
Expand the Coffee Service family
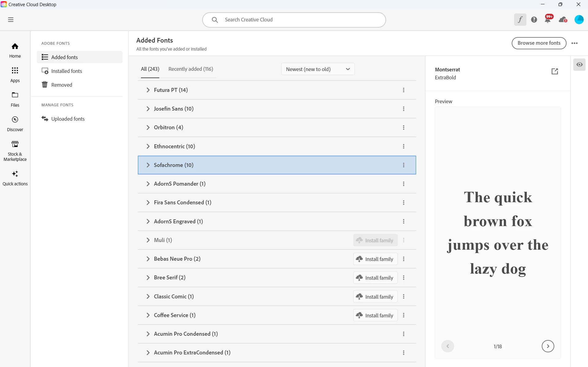[x=148, y=315]
